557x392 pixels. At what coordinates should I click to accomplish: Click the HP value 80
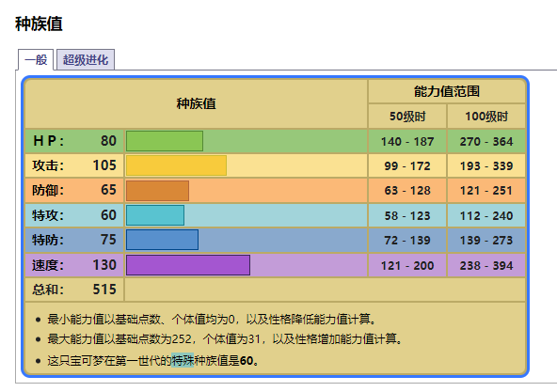108,141
